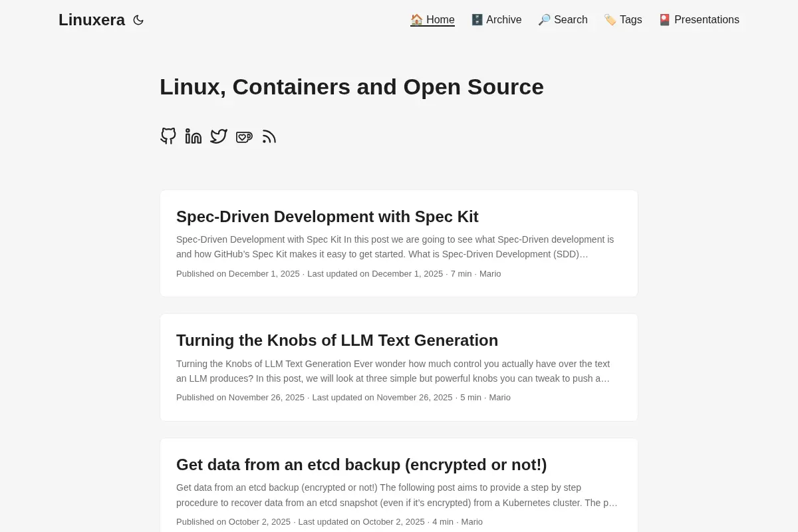The height and width of the screenshot is (532, 798).
Task: Go to the Home menu item
Action: point(432,20)
